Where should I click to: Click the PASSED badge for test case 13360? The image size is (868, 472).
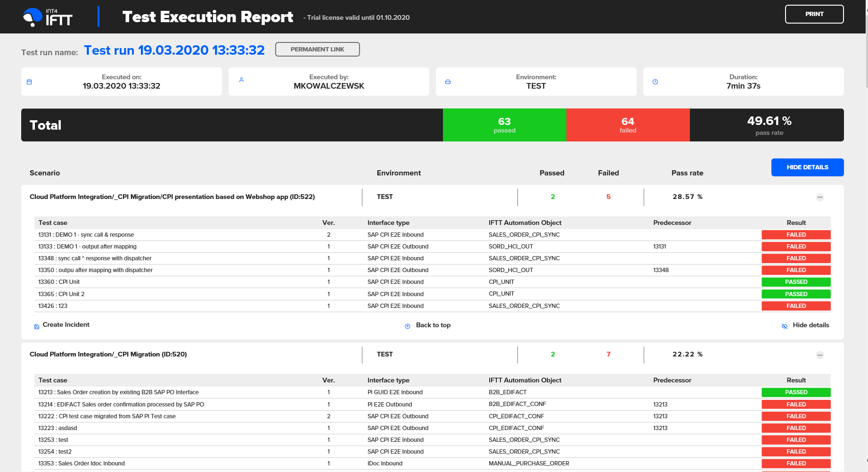(796, 282)
